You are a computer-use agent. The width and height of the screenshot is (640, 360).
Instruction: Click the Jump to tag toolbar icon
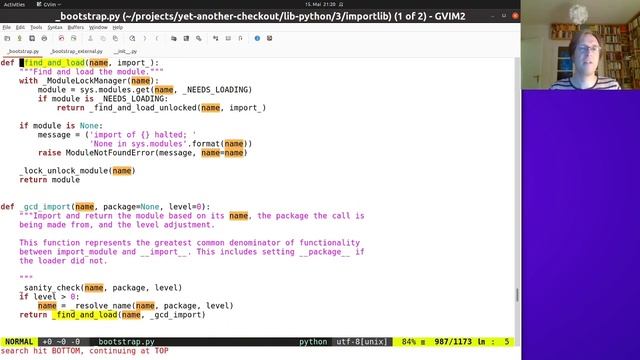[x=240, y=38]
